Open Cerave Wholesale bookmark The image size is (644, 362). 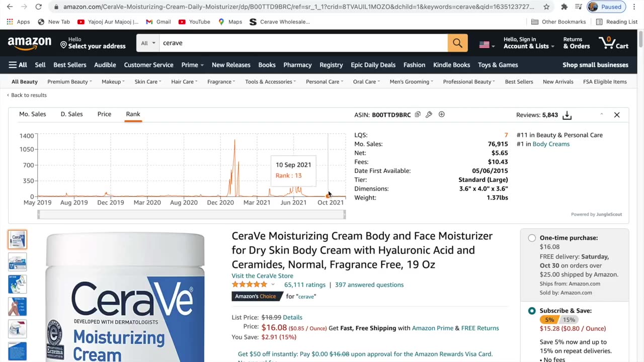(280, 22)
